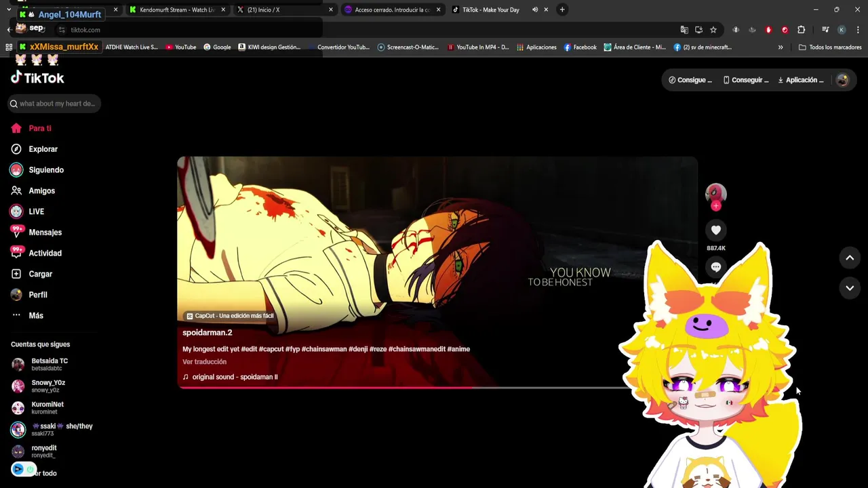
Task: Focus the TikTok search field
Action: click(x=54, y=104)
